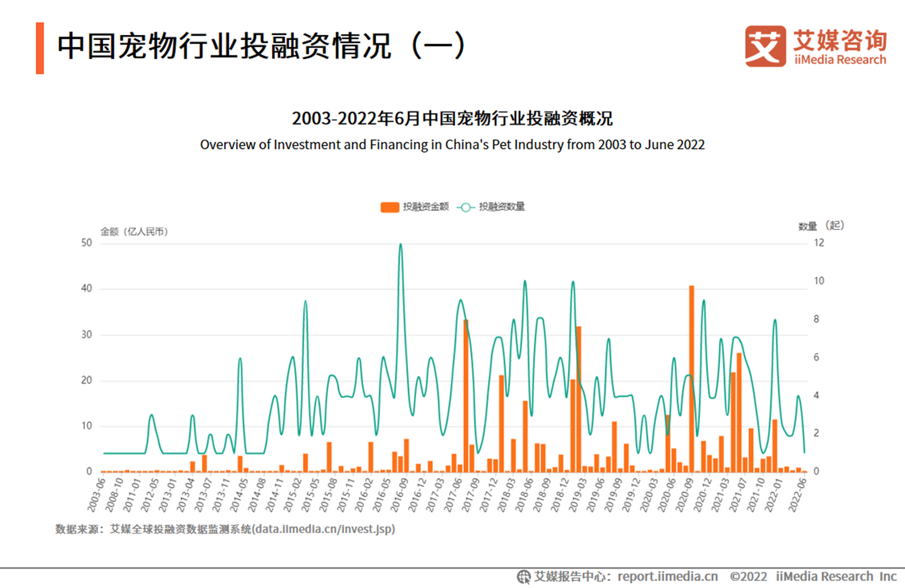The height and width of the screenshot is (588, 905).
Task: Click the green circle legend marker
Action: (x=465, y=207)
